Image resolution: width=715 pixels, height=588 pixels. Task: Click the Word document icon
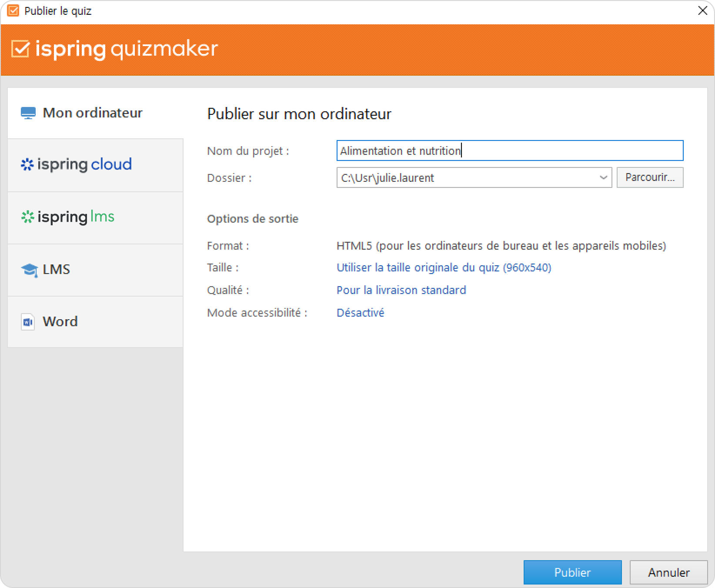28,322
